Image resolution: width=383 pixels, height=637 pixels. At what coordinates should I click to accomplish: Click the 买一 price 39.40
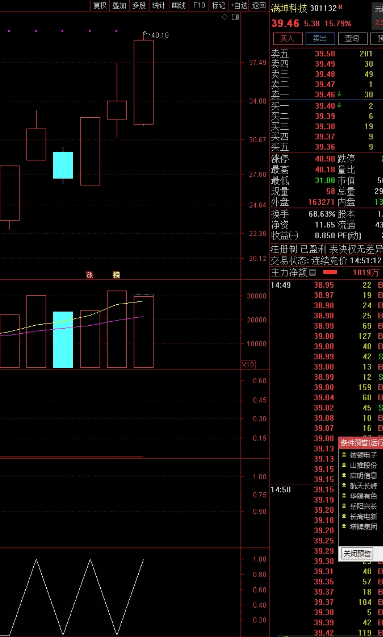pos(325,106)
